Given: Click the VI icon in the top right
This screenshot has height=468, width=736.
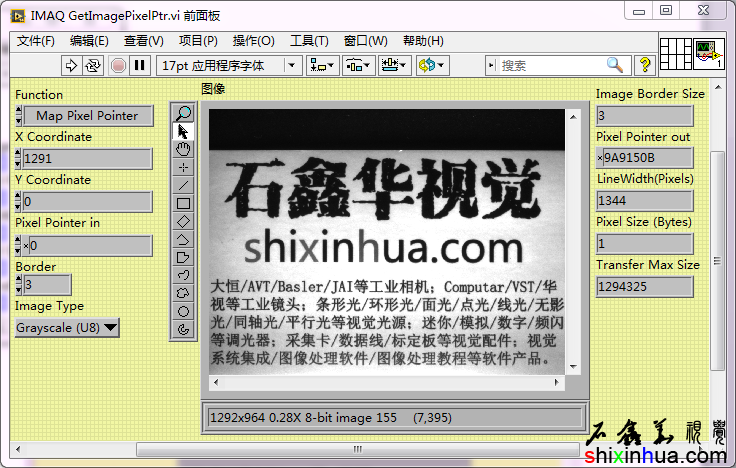Looking at the screenshot, I should [709, 54].
